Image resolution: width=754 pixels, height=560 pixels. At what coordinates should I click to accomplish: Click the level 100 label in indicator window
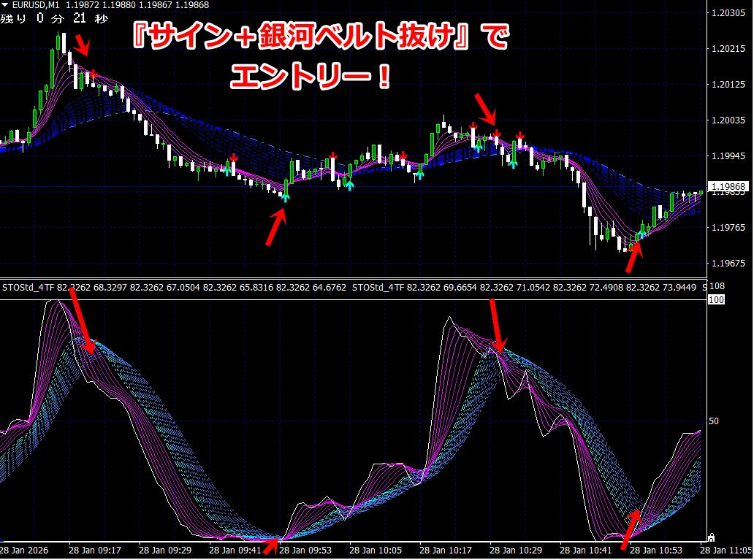[716, 299]
